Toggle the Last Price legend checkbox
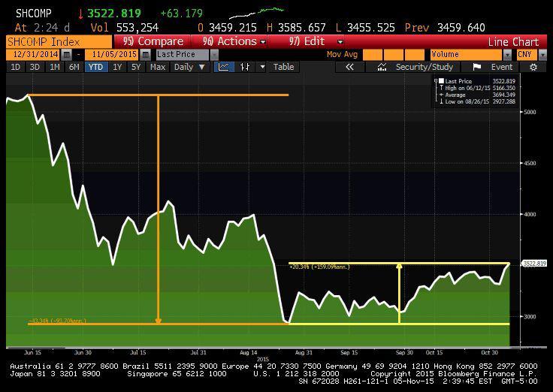The image size is (553, 392). [x=436, y=80]
